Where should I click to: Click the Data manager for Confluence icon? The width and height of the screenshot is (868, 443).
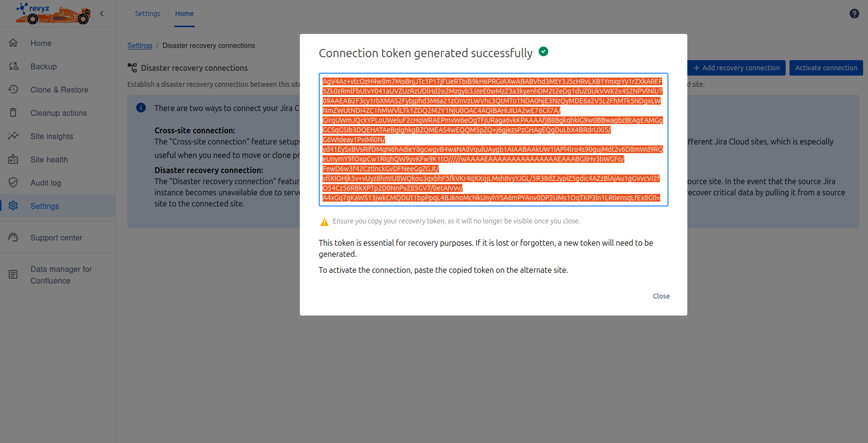13,275
